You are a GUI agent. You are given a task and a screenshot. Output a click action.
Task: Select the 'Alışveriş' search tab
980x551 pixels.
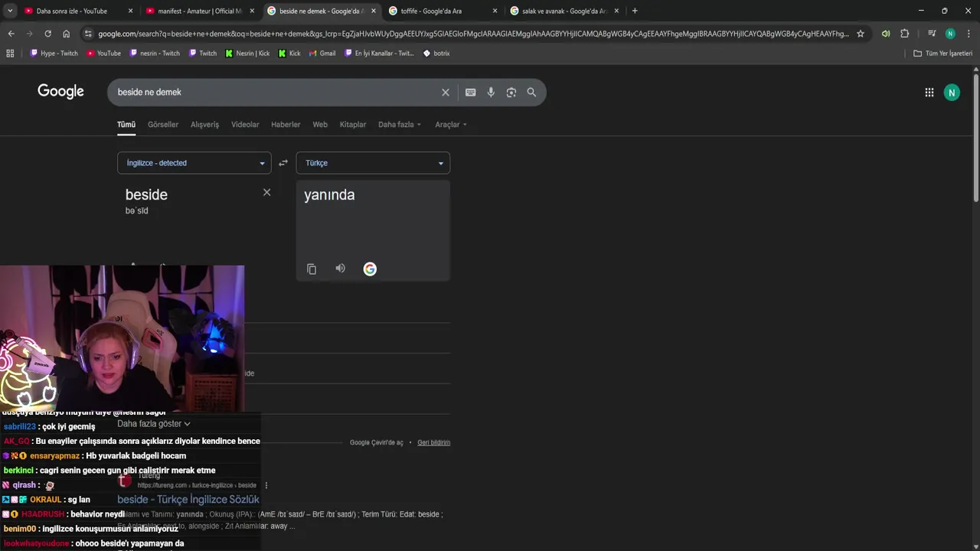pyautogui.click(x=204, y=125)
